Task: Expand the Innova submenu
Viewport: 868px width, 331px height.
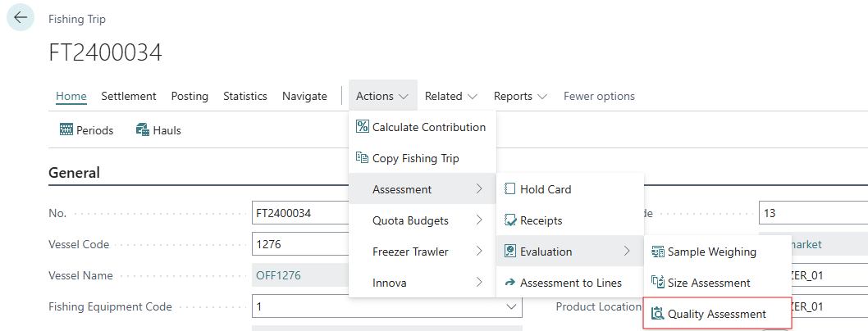Action: [x=422, y=283]
